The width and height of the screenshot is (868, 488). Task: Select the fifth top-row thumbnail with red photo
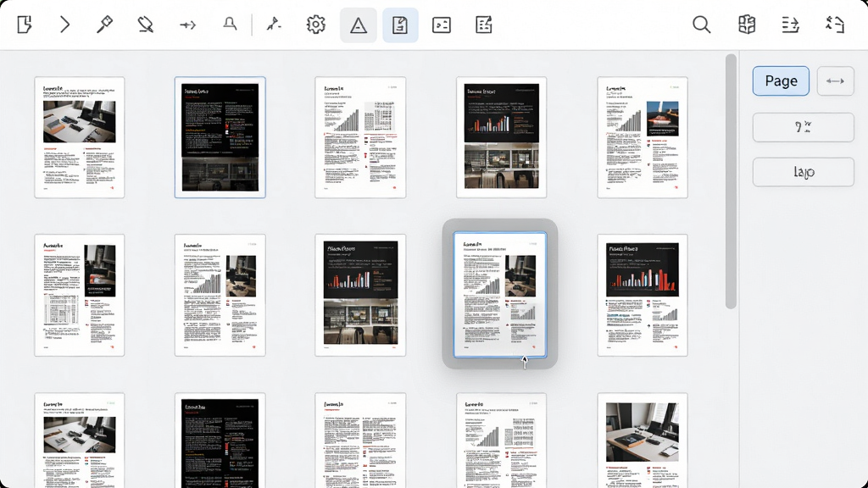click(x=643, y=137)
